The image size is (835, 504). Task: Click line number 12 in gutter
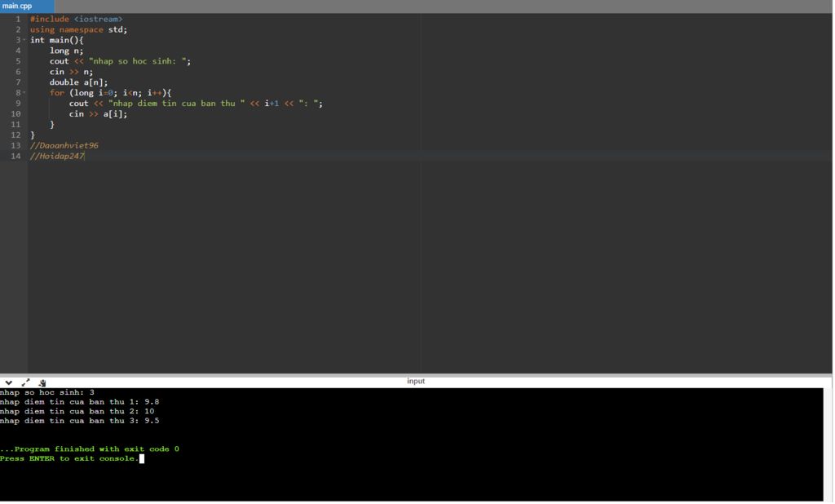(15, 135)
